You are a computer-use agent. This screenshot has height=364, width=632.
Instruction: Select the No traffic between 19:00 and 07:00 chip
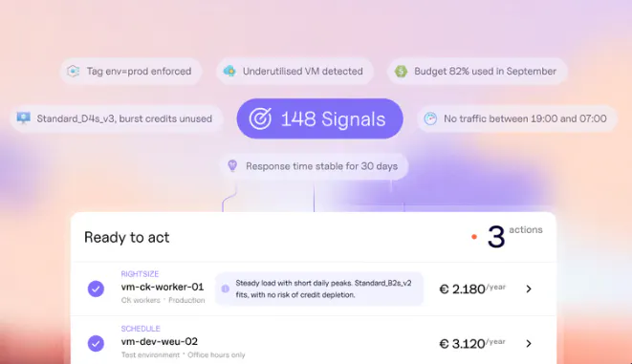(517, 118)
